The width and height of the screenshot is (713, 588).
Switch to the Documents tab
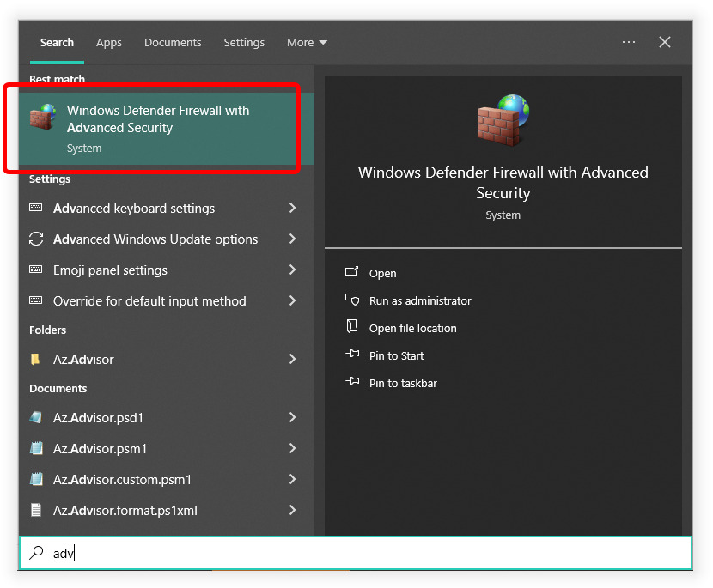point(173,43)
